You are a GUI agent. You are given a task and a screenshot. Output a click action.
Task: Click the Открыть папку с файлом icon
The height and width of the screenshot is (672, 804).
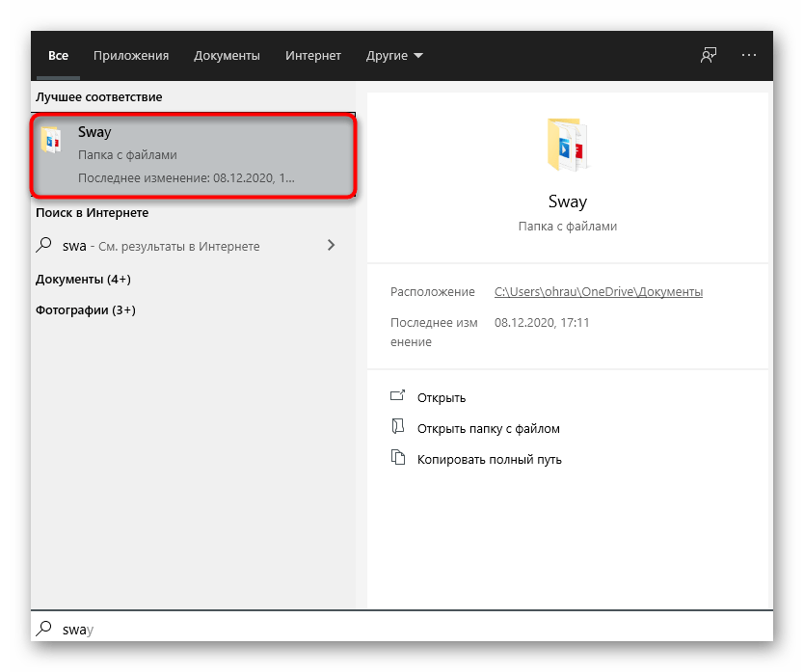pos(398,427)
